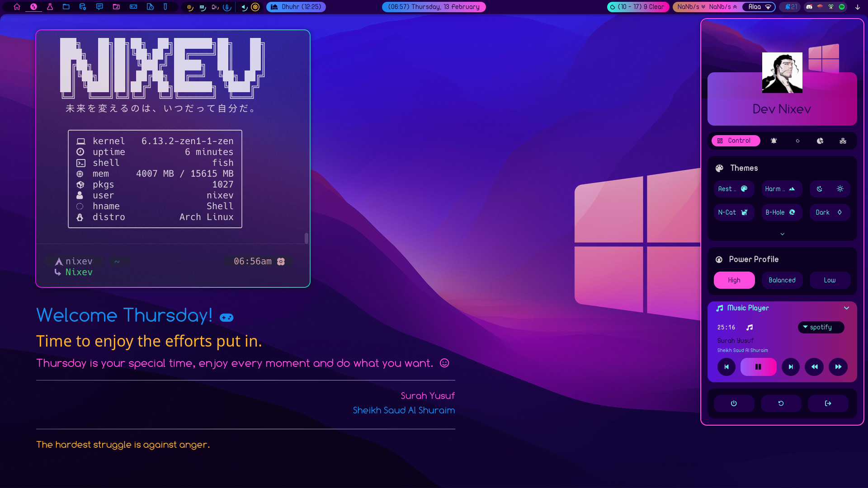Click the gamepad workspace icon in top bar
Image resolution: width=868 pixels, height=488 pixels.
133,7
